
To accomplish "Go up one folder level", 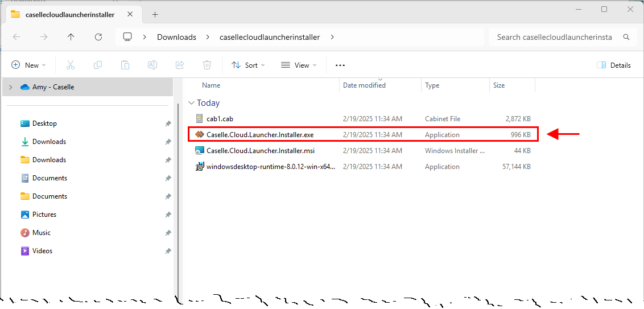I will point(71,37).
